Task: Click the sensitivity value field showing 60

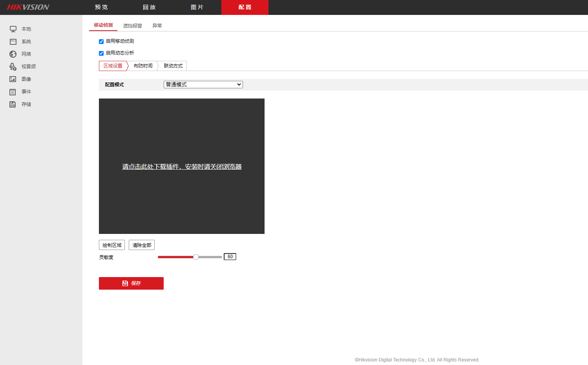Action: click(230, 257)
